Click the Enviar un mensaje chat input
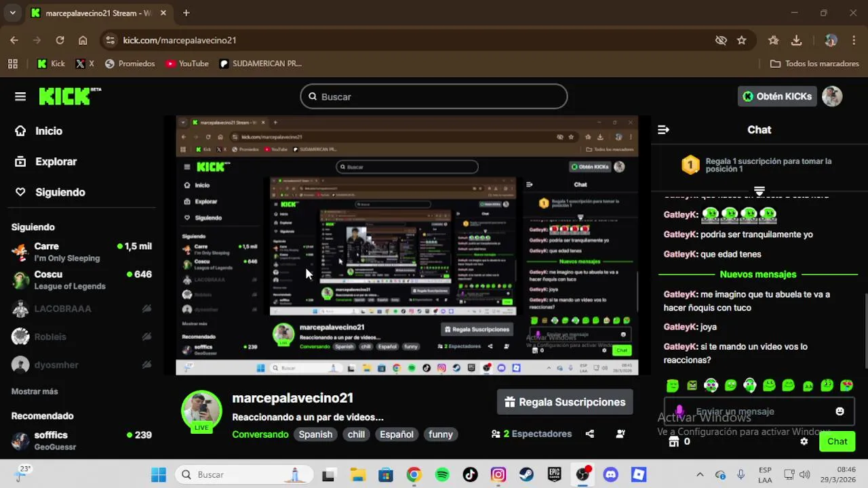 tap(758, 411)
